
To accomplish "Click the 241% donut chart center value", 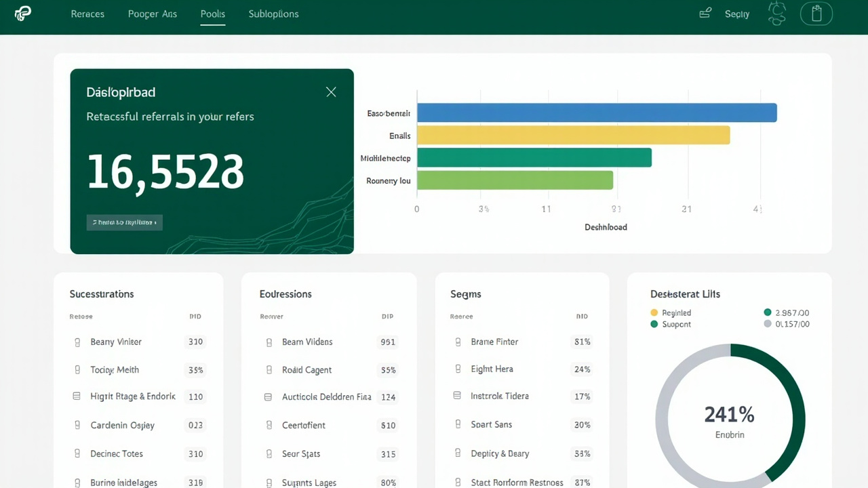I will point(730,414).
